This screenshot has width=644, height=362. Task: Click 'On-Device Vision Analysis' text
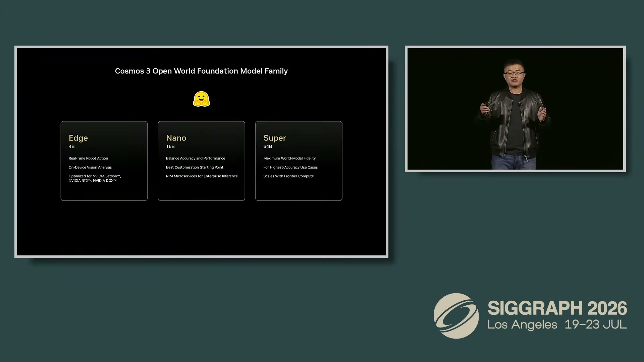90,167
